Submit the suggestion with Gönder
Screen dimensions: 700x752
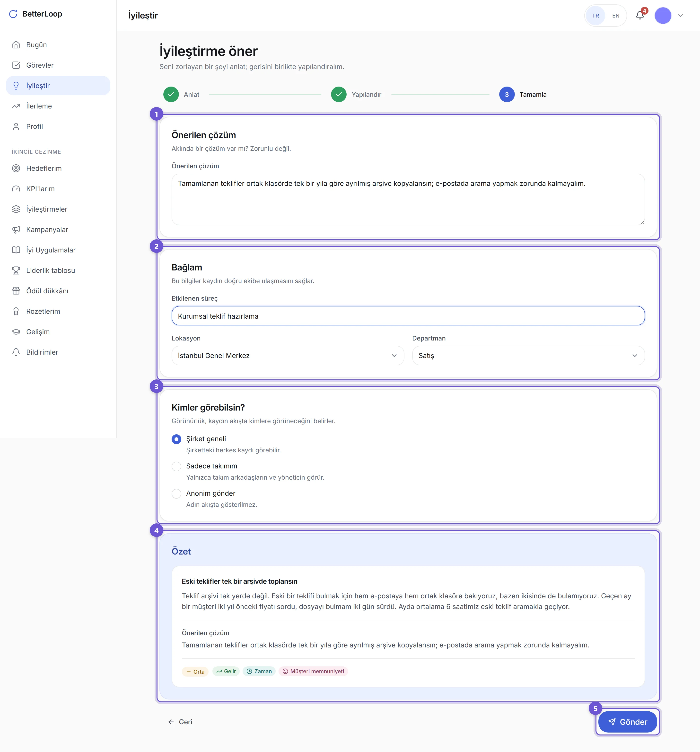[x=628, y=722]
